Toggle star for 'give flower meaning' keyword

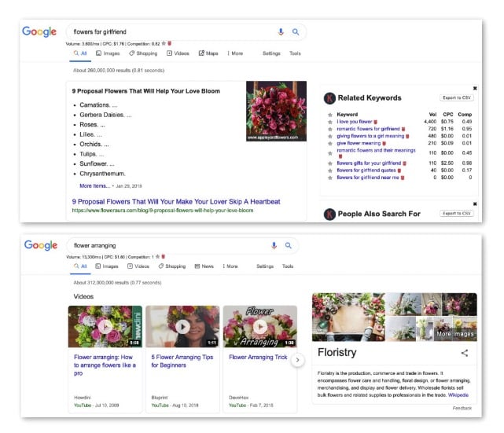click(x=329, y=143)
